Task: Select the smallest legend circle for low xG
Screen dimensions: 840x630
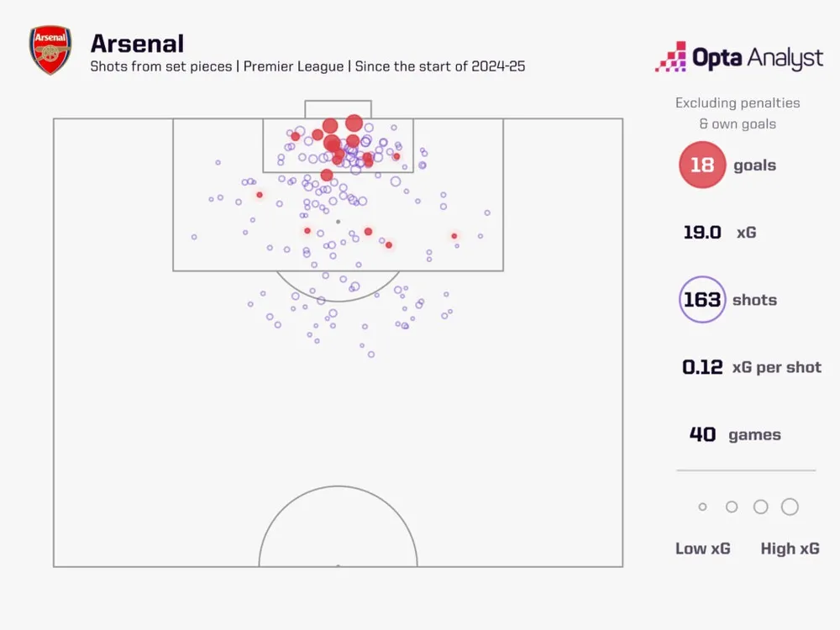Action: (x=703, y=507)
